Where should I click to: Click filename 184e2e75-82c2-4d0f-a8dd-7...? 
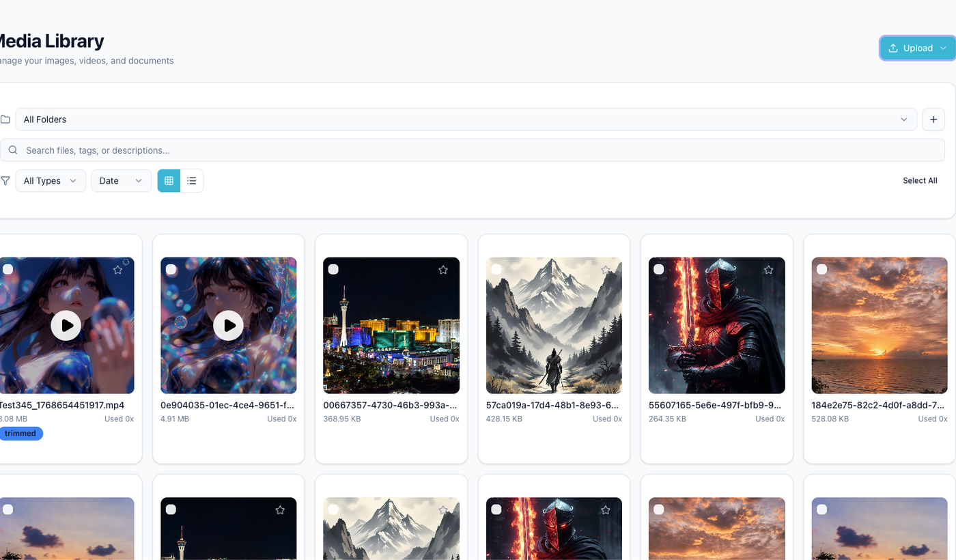(x=878, y=405)
